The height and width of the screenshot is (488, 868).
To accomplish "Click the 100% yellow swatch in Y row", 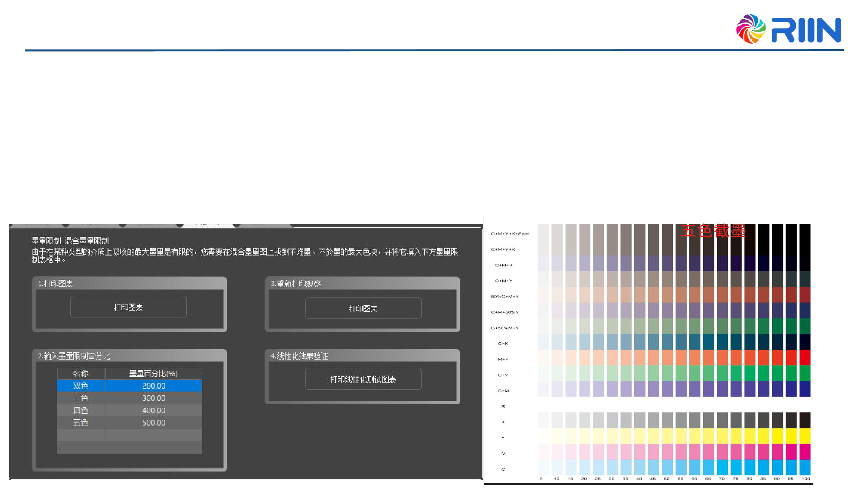I will click(x=805, y=436).
